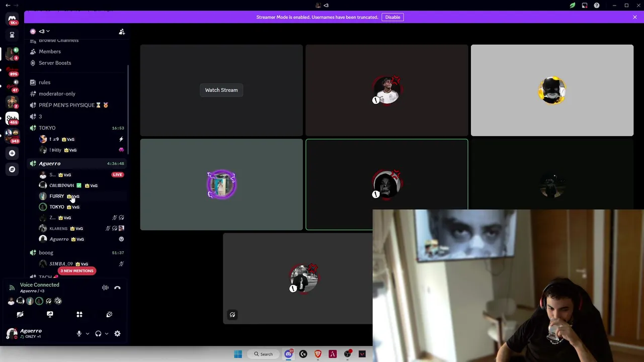Viewport: 644px width, 362px height.
Task: Click green leaf icon in title bar
Action: 573,6
